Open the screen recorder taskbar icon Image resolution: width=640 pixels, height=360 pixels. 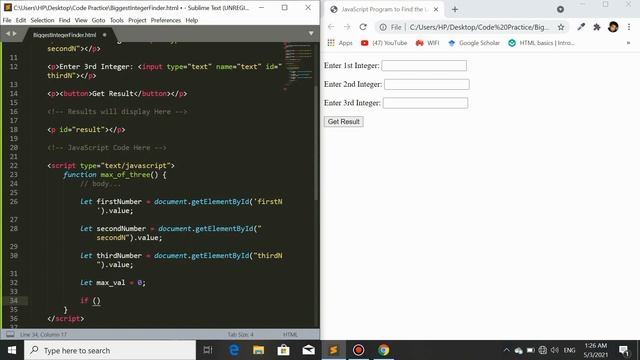click(358, 350)
